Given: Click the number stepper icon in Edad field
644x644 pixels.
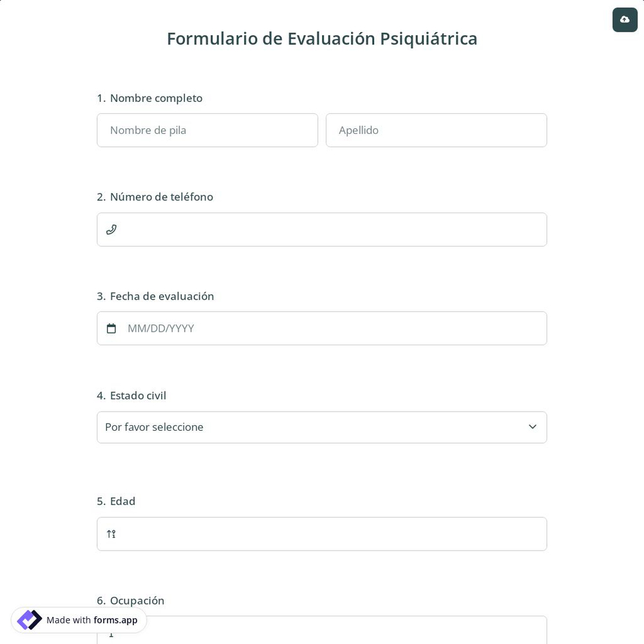Looking at the screenshot, I should click(x=111, y=534).
